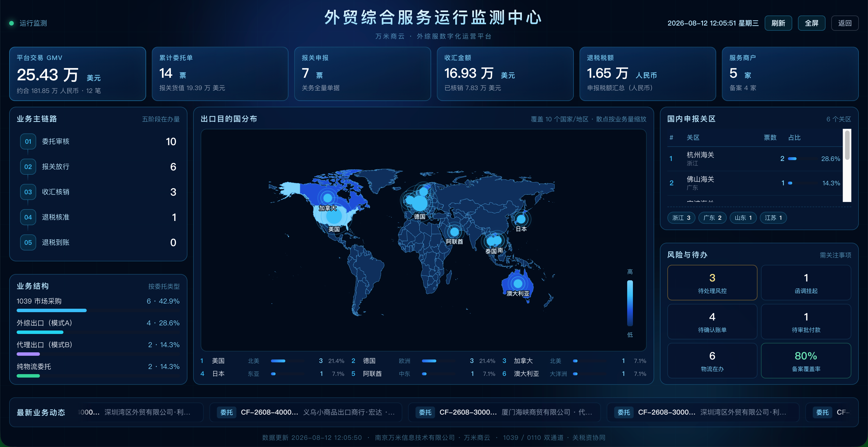The width and height of the screenshot is (868, 447).
Task: Click the 德国 row in the country ranking
Action: coord(423,361)
